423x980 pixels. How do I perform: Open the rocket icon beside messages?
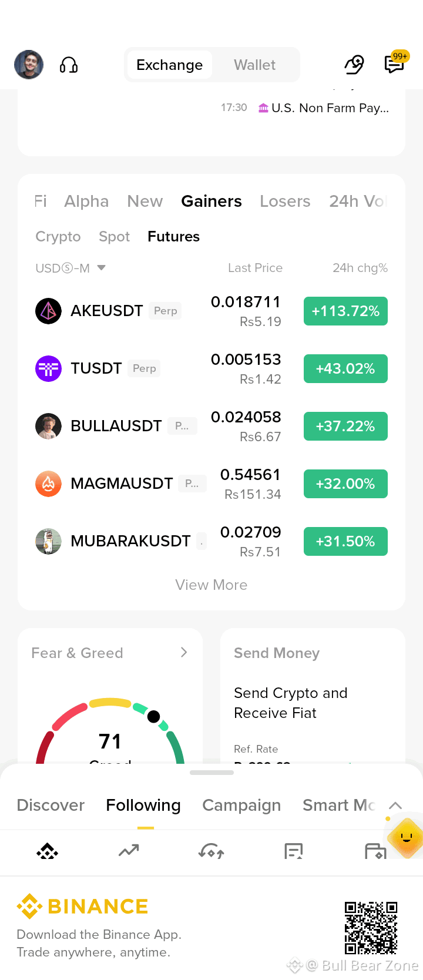tap(354, 65)
